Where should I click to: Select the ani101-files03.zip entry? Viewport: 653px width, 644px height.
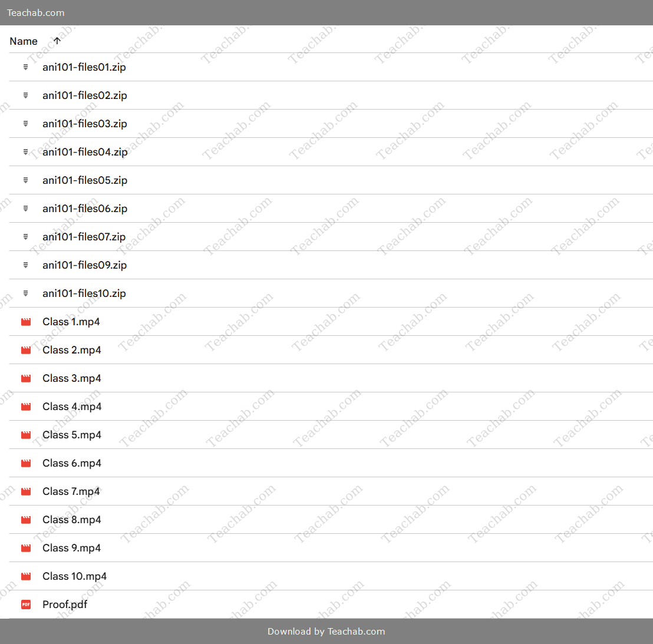tap(84, 124)
